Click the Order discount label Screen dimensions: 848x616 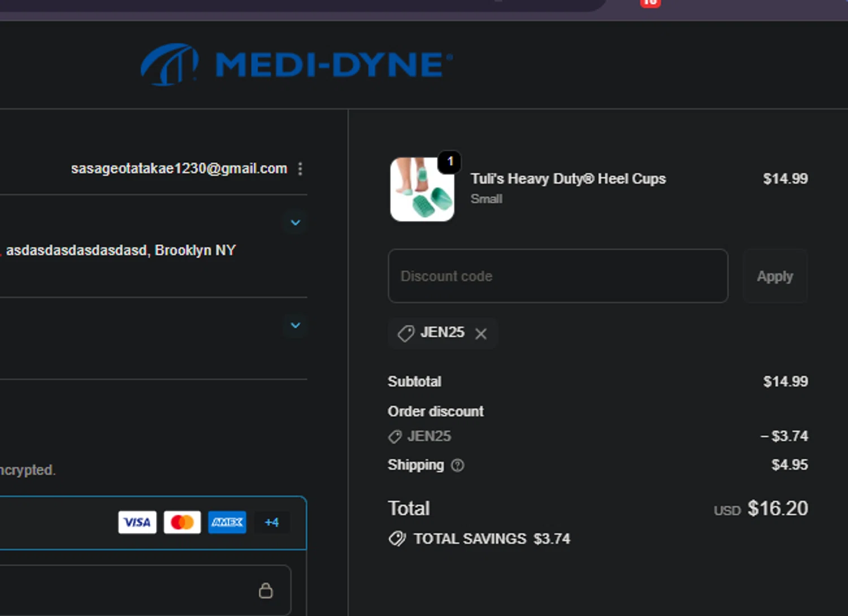(x=436, y=411)
